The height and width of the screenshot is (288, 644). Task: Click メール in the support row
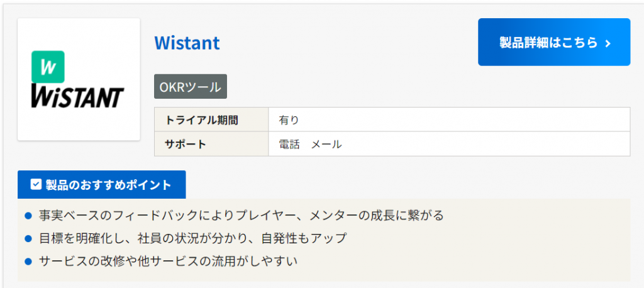pyautogui.click(x=327, y=144)
